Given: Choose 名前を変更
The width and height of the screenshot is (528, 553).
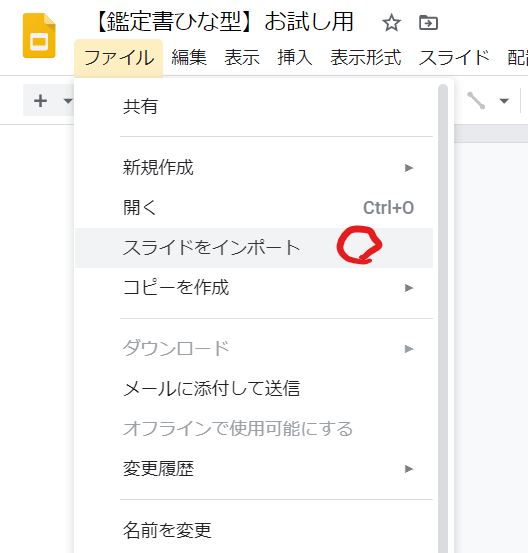Looking at the screenshot, I should pos(254,530).
